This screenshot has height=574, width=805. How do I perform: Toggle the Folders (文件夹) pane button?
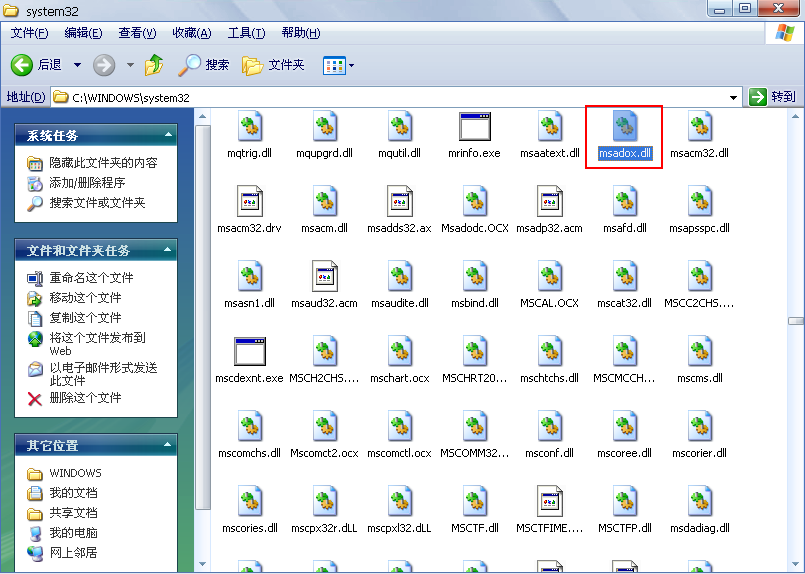(273, 65)
